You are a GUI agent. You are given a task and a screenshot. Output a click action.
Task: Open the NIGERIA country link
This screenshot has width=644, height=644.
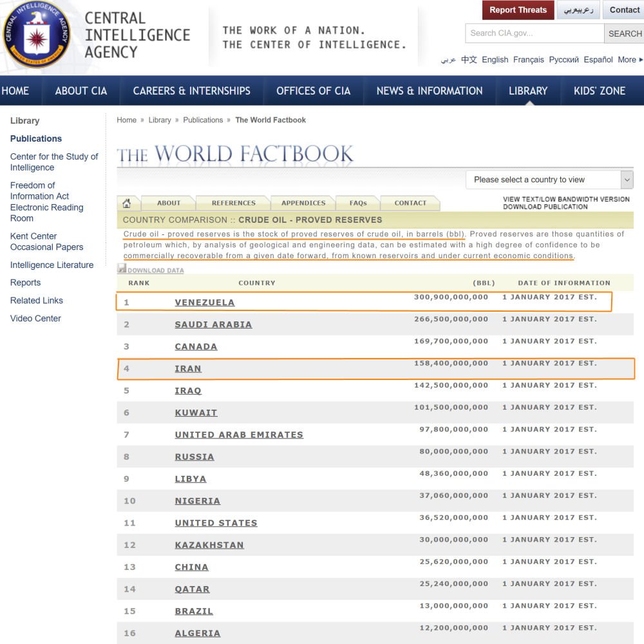[x=198, y=500]
